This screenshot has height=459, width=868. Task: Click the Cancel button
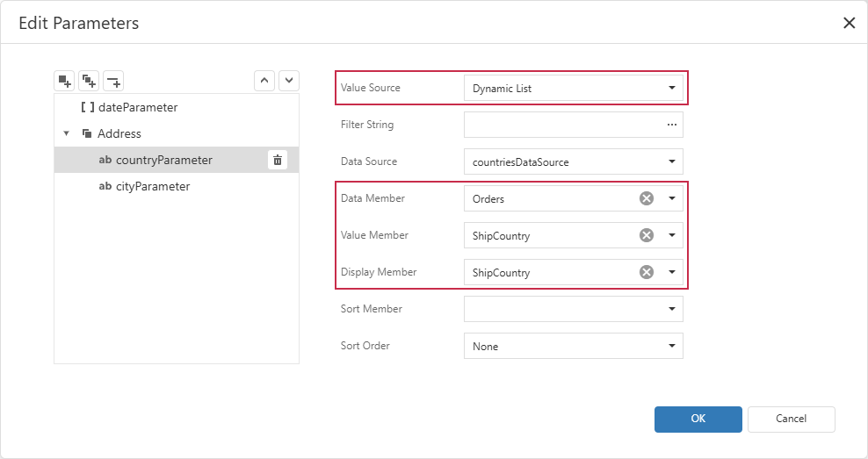tap(791, 420)
